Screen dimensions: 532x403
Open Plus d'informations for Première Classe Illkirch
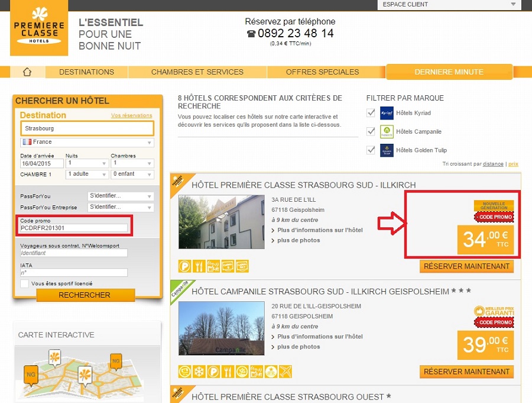320,230
